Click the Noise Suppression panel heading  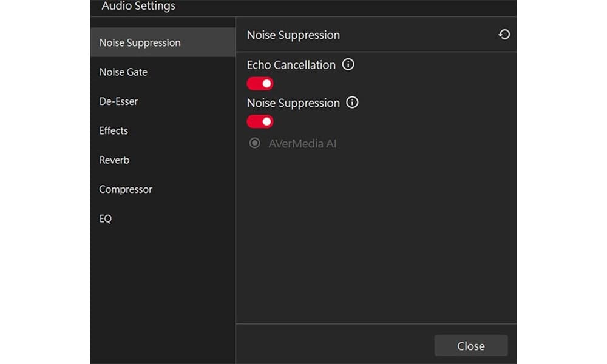point(293,35)
